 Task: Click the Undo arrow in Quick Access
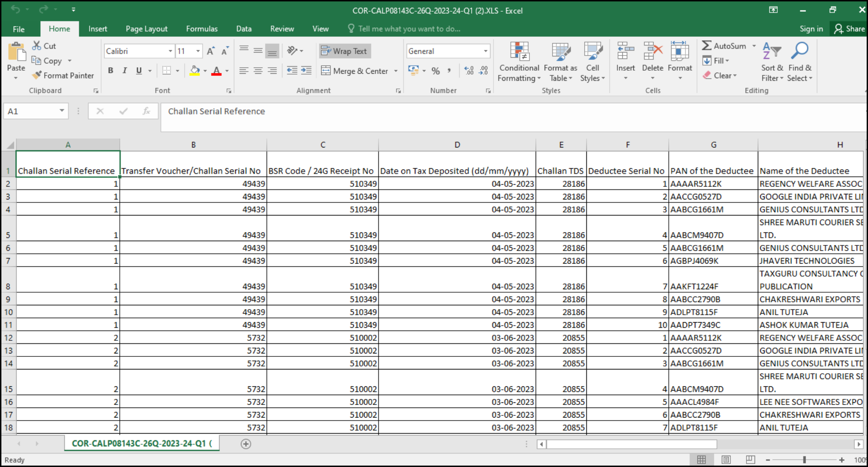[x=15, y=9]
